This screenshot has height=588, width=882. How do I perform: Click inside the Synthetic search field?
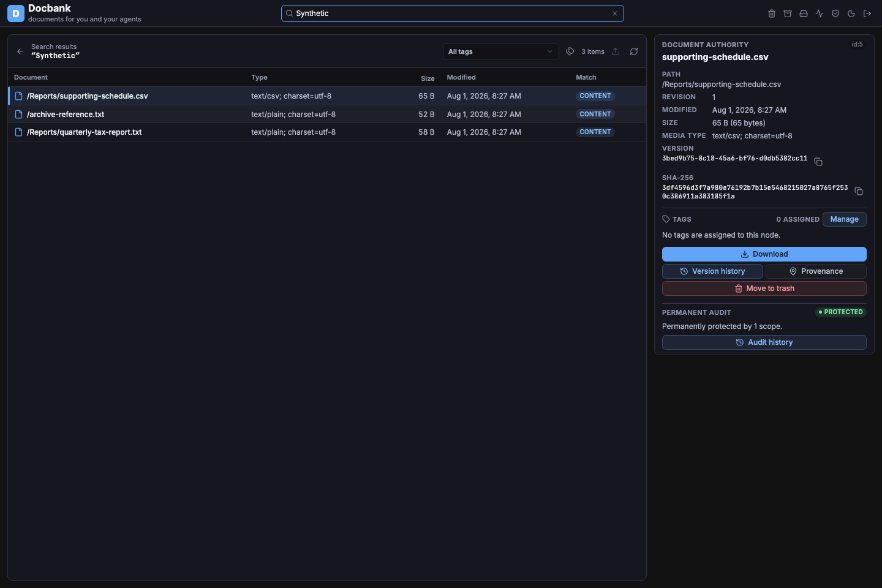coord(452,13)
